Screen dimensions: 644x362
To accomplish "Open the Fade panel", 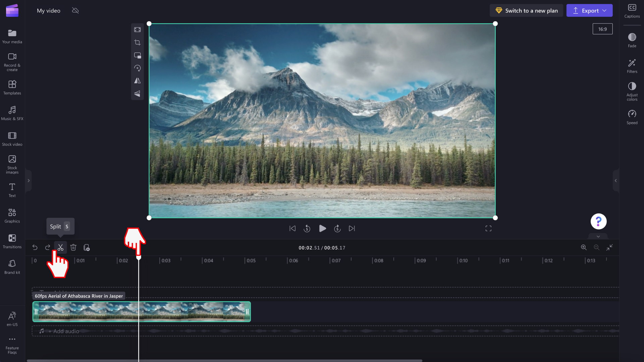I will coord(632,40).
